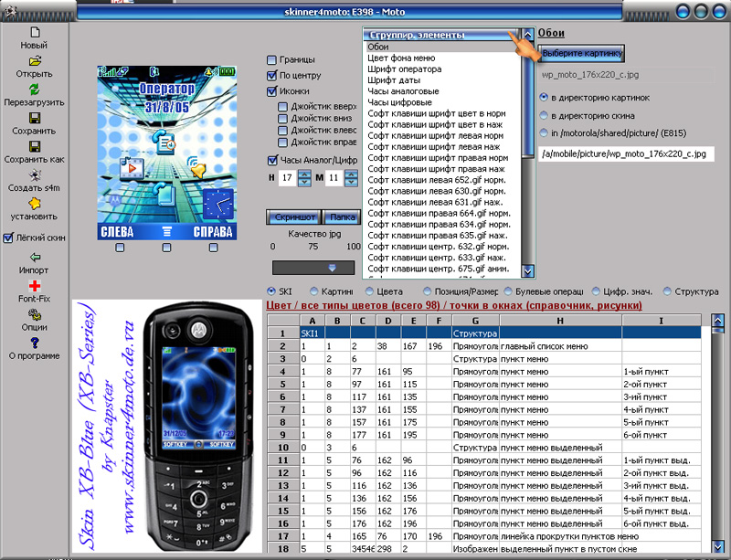Select Шрифт оператора list item
Image resolution: width=731 pixels, height=560 pixels.
tap(405, 69)
